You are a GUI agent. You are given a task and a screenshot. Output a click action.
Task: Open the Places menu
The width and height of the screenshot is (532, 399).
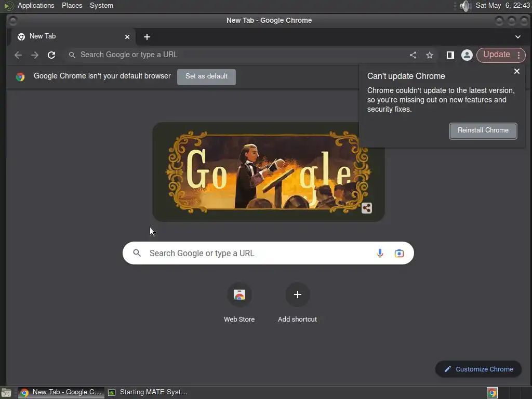click(x=72, y=6)
